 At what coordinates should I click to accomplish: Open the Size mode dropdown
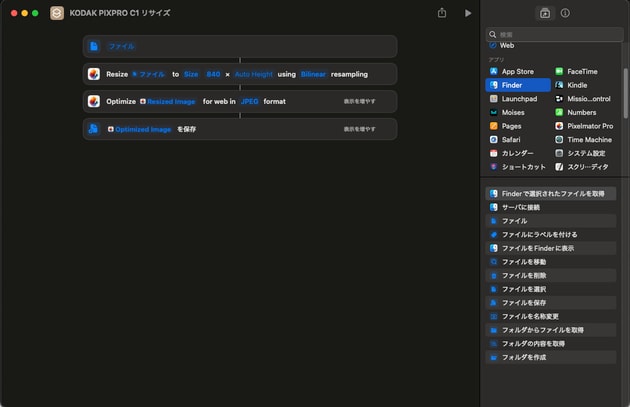click(x=190, y=74)
